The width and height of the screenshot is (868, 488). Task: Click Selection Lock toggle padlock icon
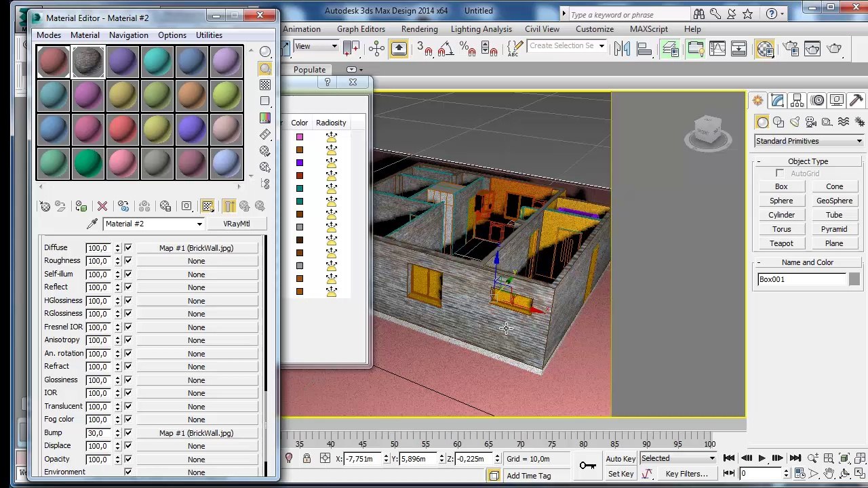coord(307,459)
